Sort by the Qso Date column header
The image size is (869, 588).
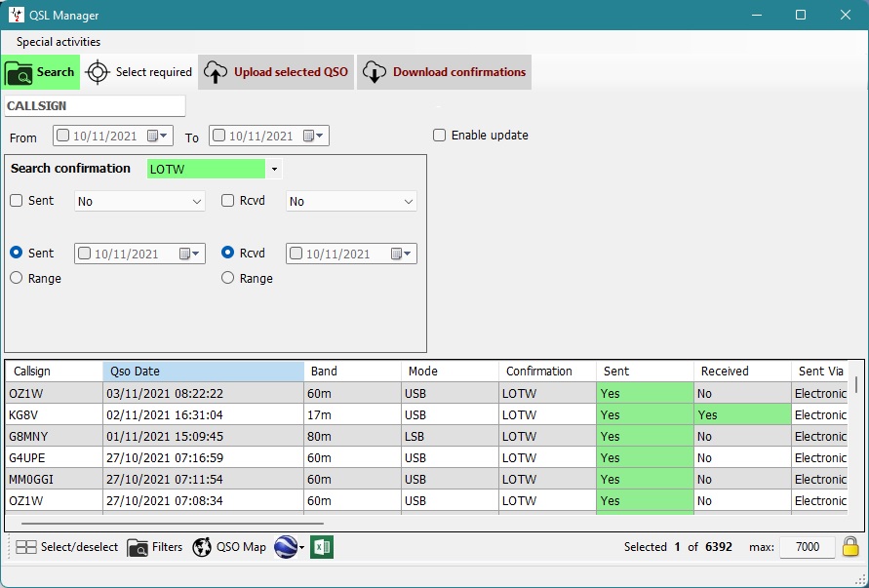[204, 372]
